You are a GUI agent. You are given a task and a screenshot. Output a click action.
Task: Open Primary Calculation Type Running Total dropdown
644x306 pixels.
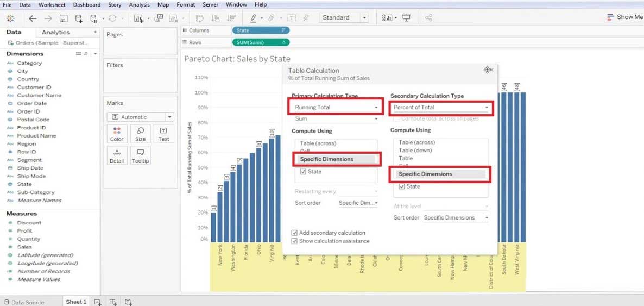tap(336, 108)
